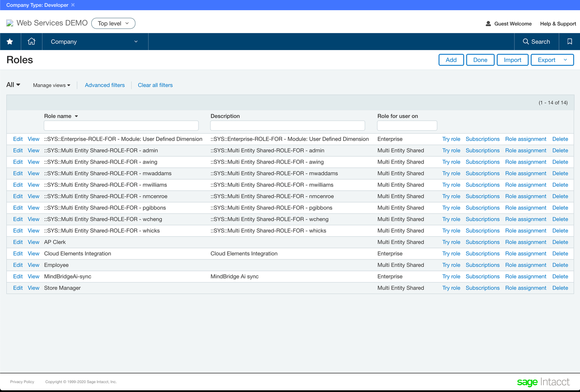Focus the Role for user on filter
580x392 pixels.
pyautogui.click(x=407, y=125)
